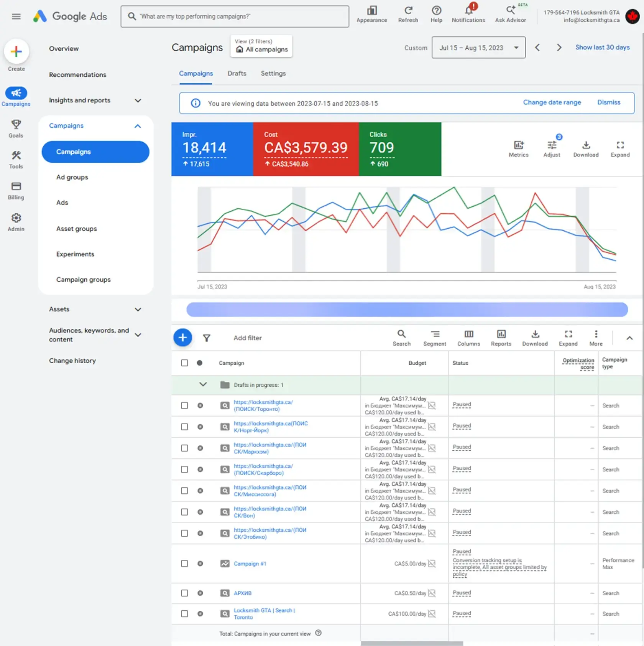Search the campaigns table

[x=401, y=338]
